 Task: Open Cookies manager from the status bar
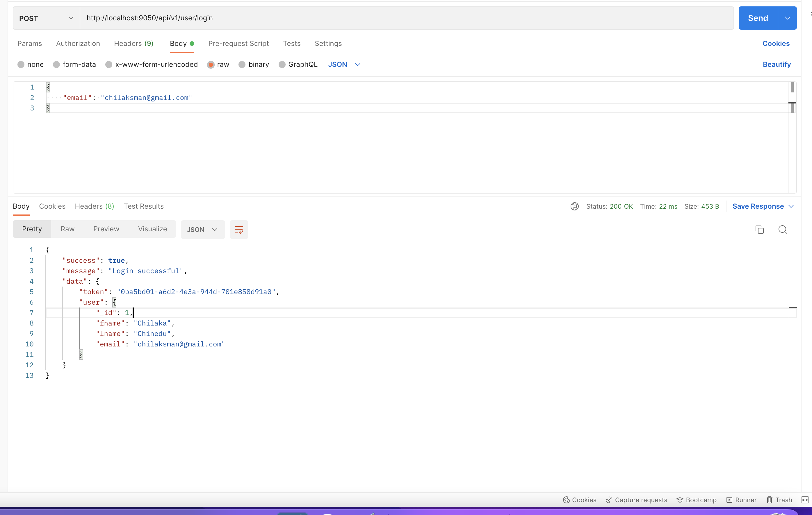click(579, 500)
